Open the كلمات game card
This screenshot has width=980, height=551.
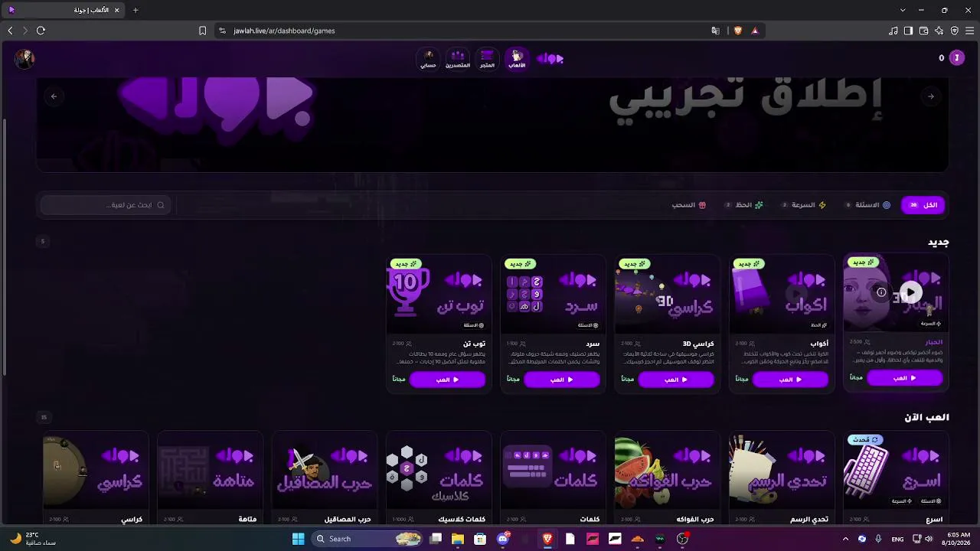(x=554, y=478)
